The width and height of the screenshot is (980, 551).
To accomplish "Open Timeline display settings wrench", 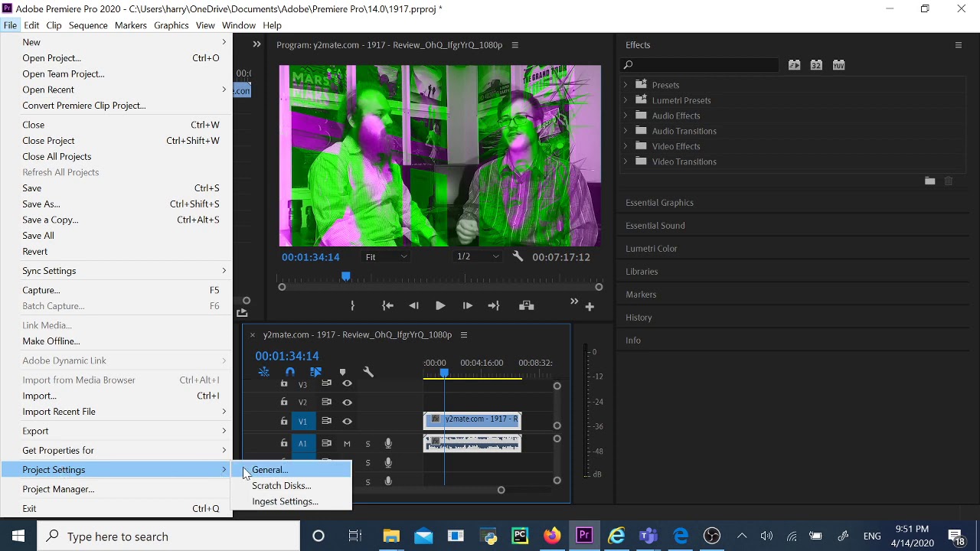I will 368,372.
